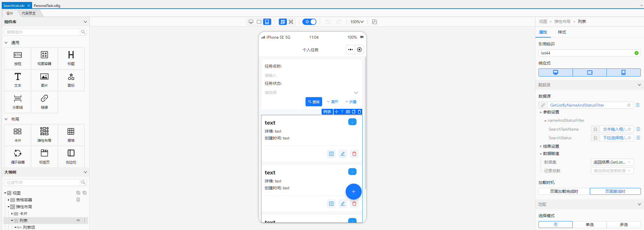644x230 pixels.
Task: Choose the 标签页 tabs component
Action: click(44, 157)
